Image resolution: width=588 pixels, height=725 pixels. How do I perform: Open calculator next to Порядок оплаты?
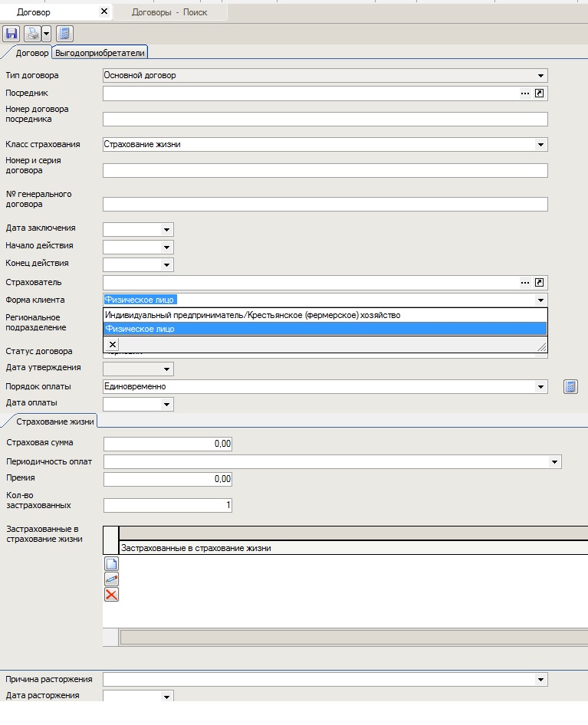[x=570, y=387]
